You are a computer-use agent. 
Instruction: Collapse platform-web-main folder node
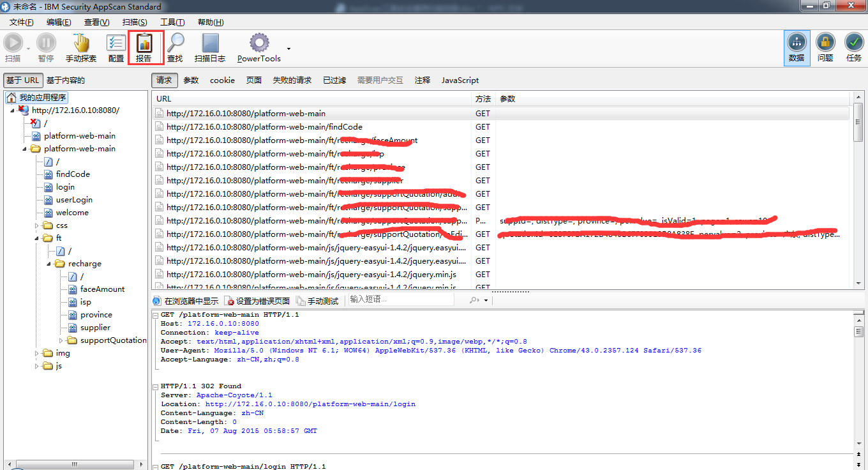(x=24, y=149)
